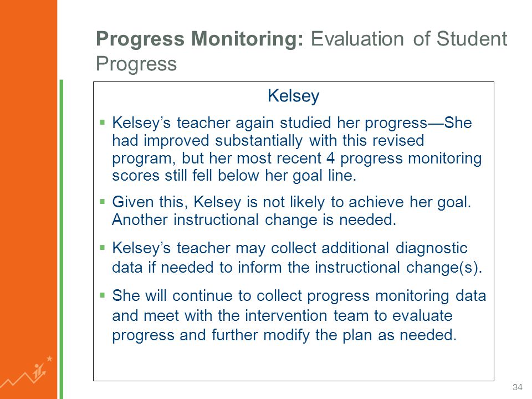
Task: Click 'had improved substantially with this revised' line
Action: tap(268, 140)
